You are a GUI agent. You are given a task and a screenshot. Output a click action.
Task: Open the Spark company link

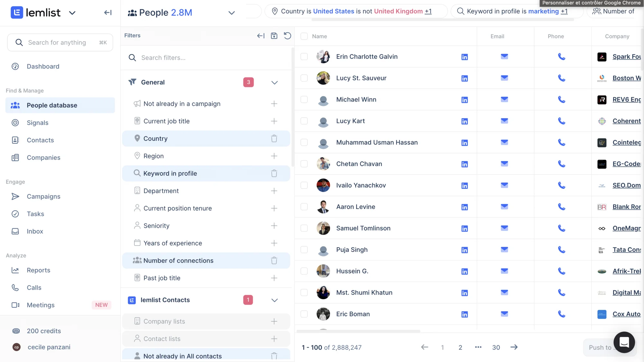(x=626, y=57)
